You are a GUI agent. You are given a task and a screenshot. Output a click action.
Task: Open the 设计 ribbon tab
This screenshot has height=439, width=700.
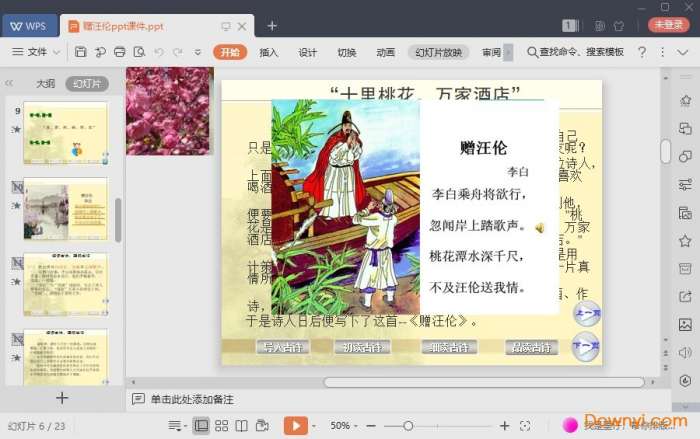308,52
